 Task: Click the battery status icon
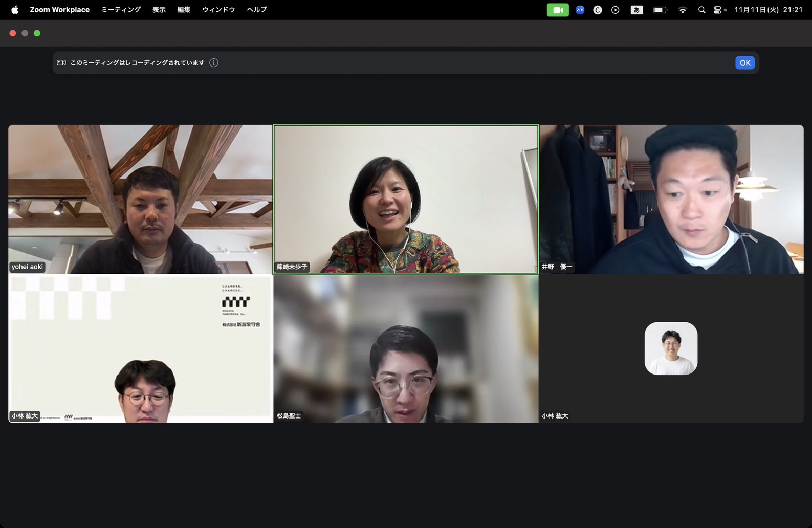[660, 10]
